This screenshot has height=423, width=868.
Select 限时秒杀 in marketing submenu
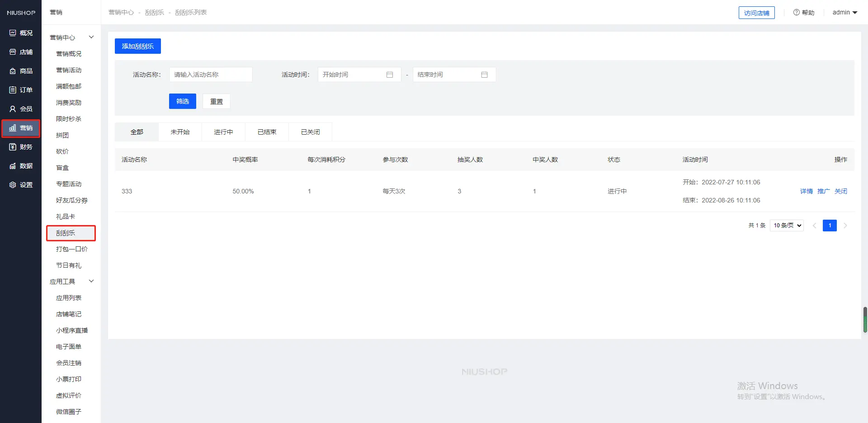(69, 119)
